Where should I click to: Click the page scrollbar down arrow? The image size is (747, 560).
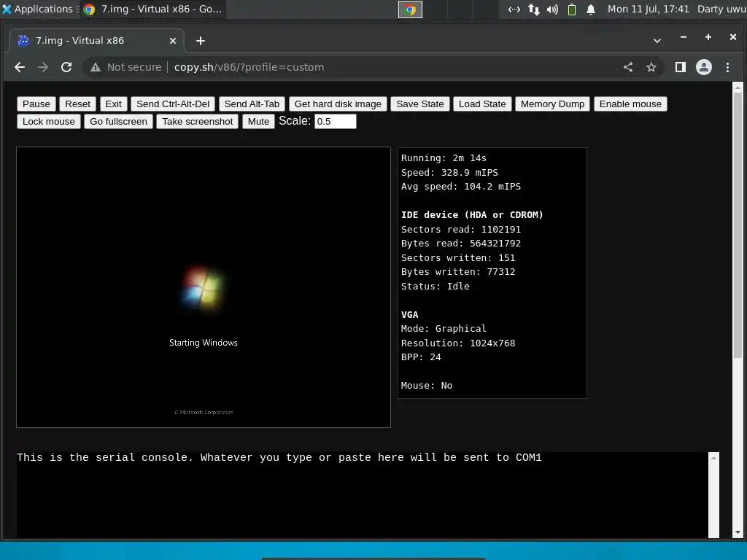pyautogui.click(x=738, y=533)
